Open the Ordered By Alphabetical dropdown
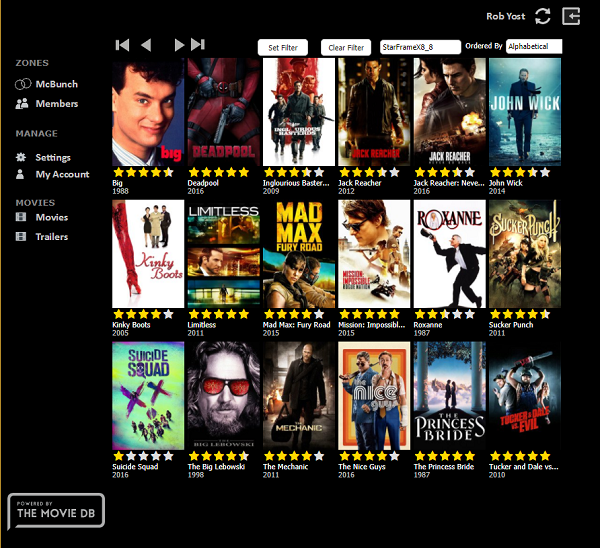The width and height of the screenshot is (600, 548). (534, 46)
